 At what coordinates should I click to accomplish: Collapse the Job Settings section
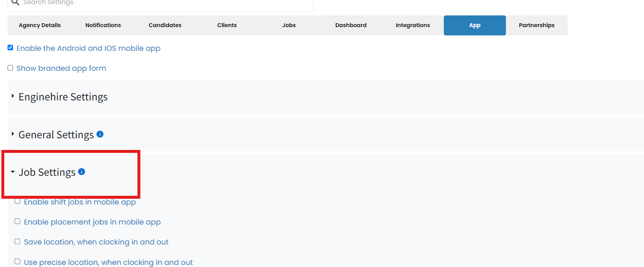tap(47, 172)
